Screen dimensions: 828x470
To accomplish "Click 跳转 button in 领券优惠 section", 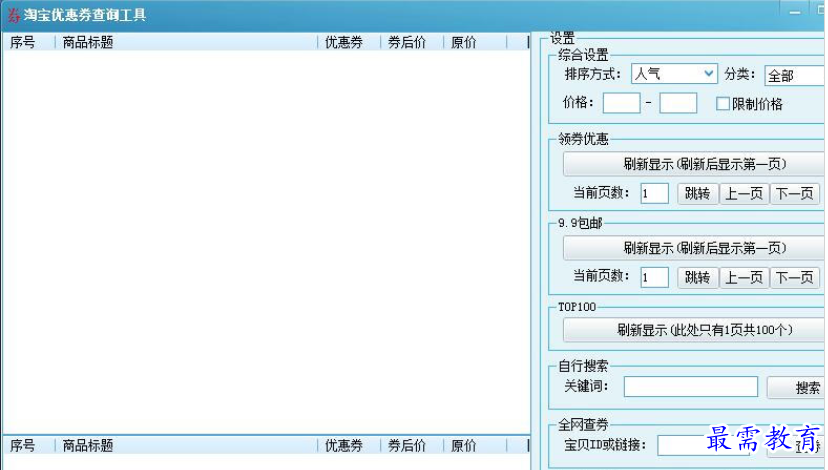I will point(698,194).
